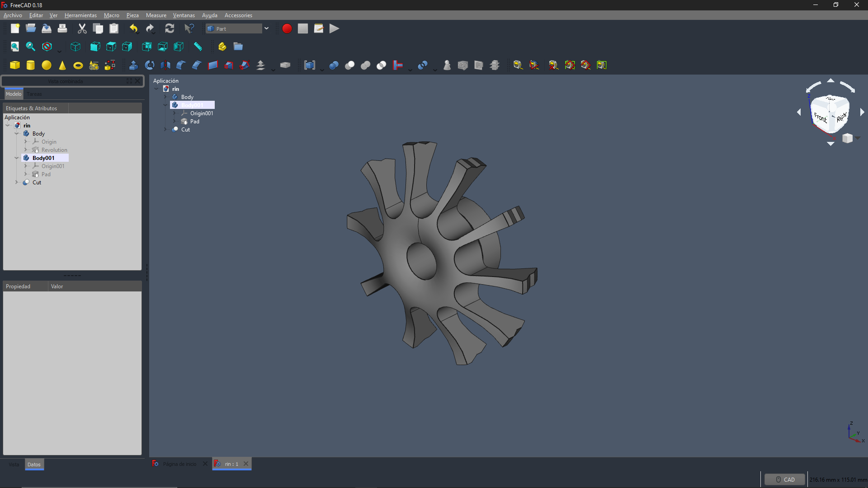Start macro recording with red button
The width and height of the screenshot is (868, 488).
(x=287, y=28)
